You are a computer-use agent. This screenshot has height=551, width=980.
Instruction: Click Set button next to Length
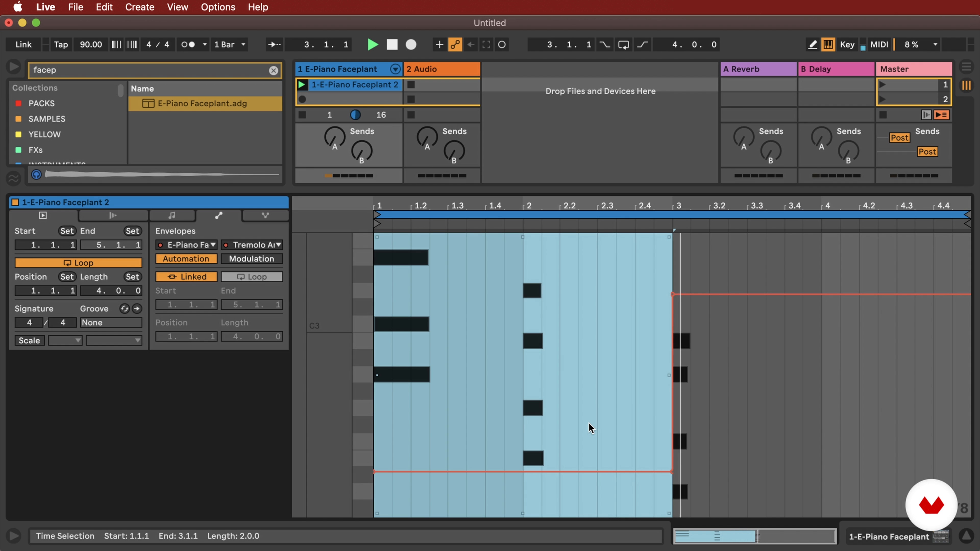132,277
